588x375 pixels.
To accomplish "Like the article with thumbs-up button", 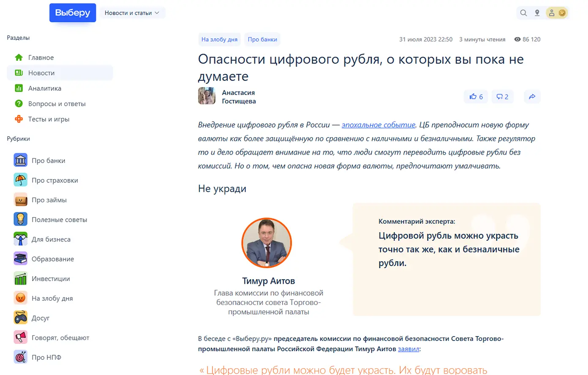I will coord(476,97).
